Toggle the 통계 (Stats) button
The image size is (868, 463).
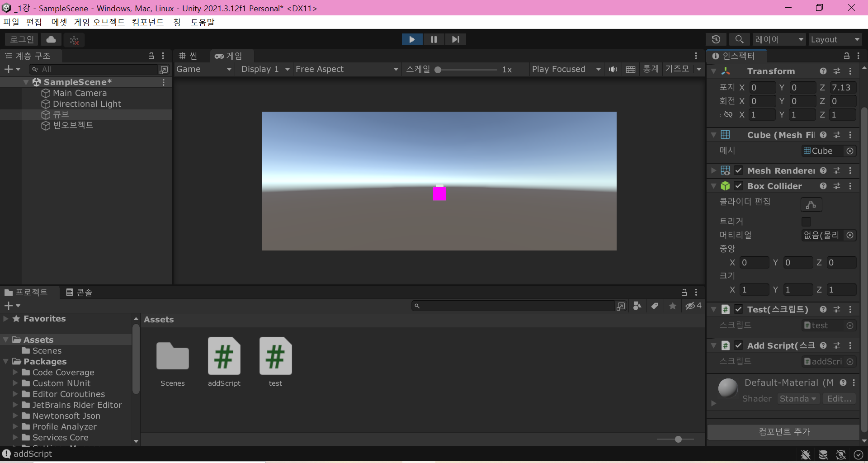[651, 69]
